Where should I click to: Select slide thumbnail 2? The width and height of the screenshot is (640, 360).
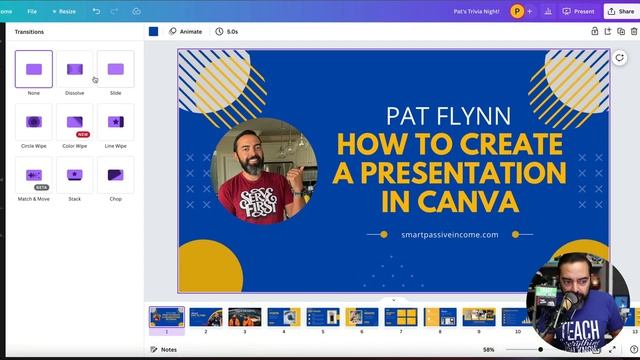point(206,317)
